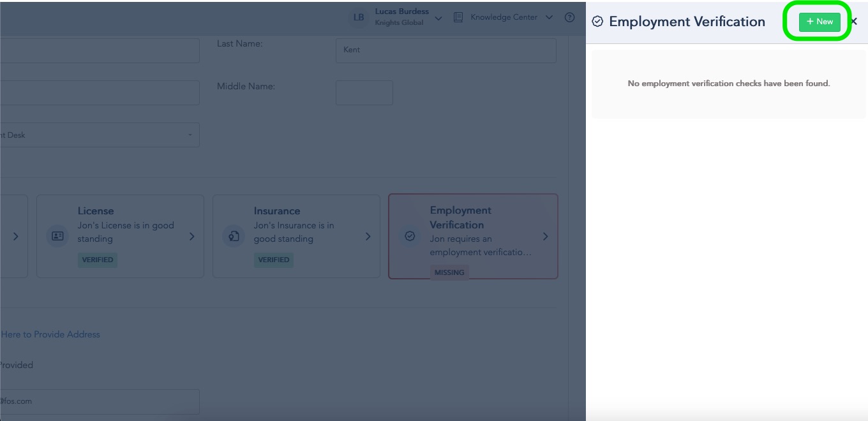Click the Here to Provide Address link
Image resolution: width=868 pixels, height=421 pixels.
[x=50, y=334]
